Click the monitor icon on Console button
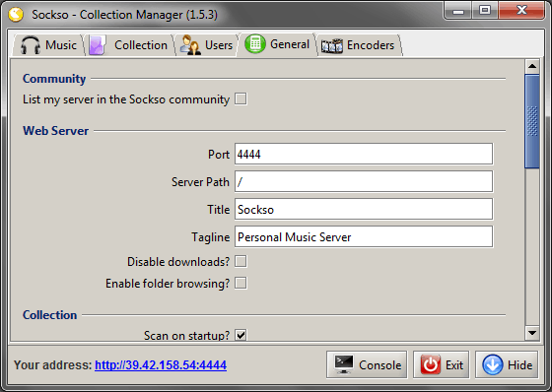This screenshot has height=392, width=552. click(x=344, y=364)
